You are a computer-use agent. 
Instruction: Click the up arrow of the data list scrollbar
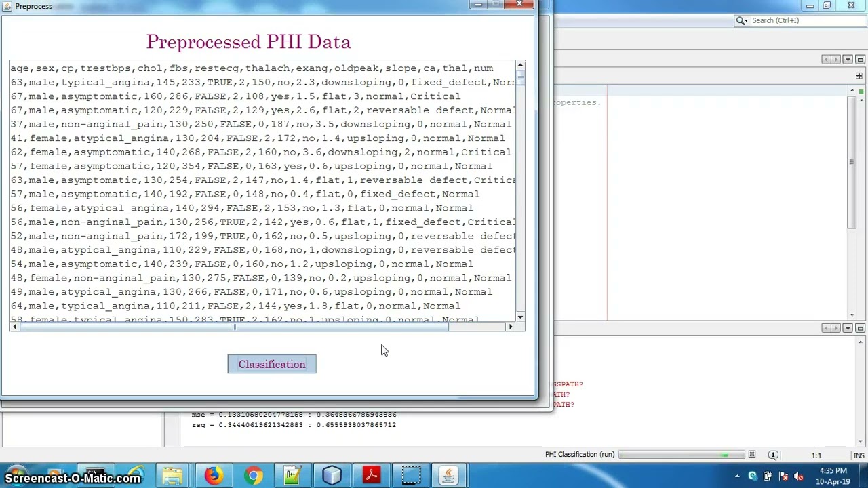tap(520, 66)
